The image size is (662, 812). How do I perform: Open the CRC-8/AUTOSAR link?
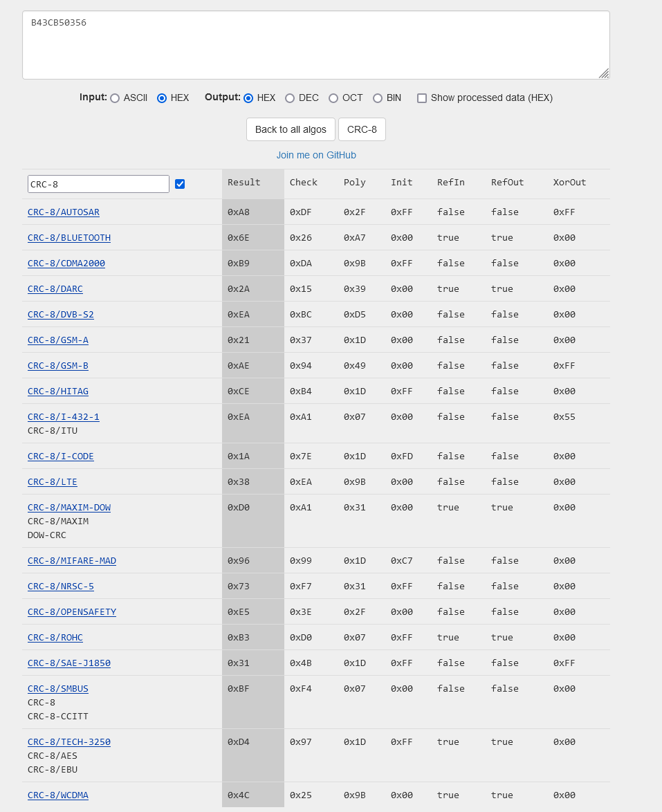[x=63, y=212]
